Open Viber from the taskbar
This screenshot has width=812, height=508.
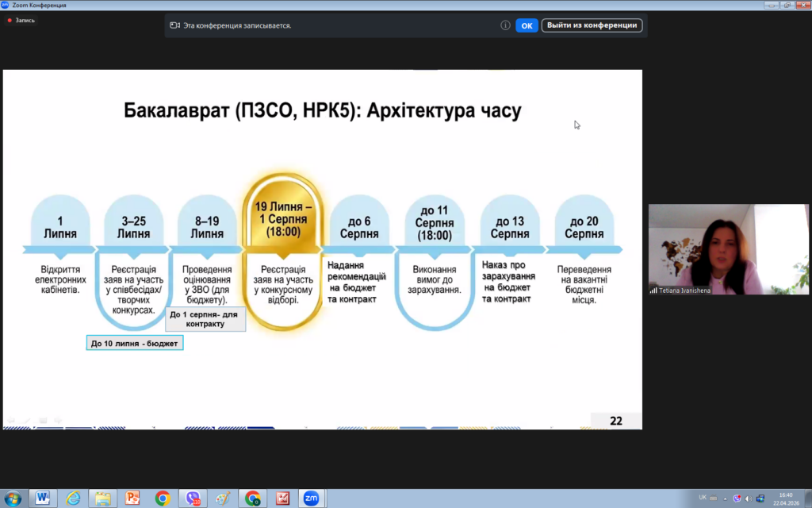pos(193,498)
